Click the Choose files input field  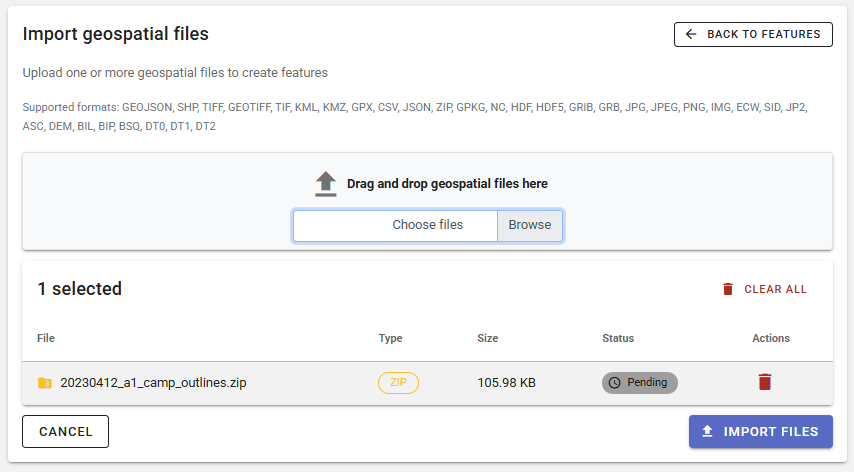click(396, 225)
